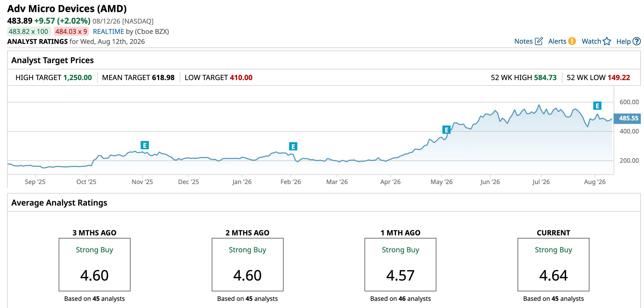Select the 3 MTHS AGO rating box
644x308 pixels.
tap(95, 265)
